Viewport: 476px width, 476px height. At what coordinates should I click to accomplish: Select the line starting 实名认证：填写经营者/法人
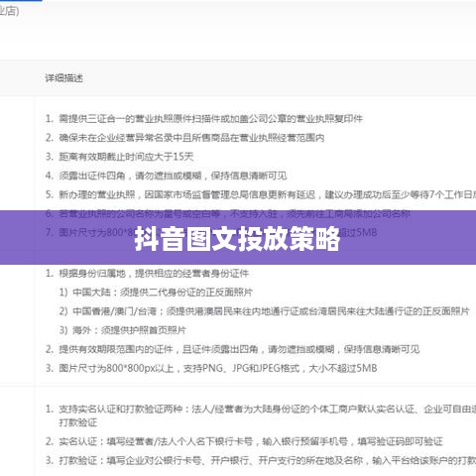[244, 441]
